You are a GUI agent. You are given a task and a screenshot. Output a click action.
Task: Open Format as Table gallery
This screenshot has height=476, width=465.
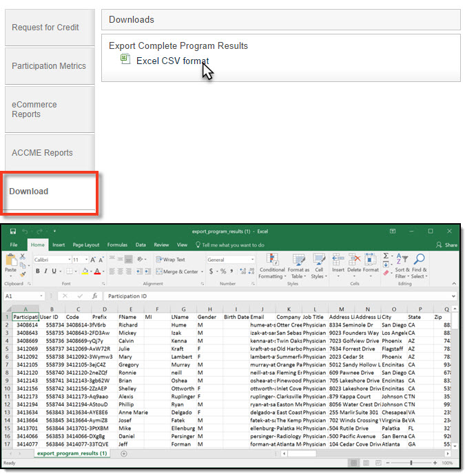298,266
